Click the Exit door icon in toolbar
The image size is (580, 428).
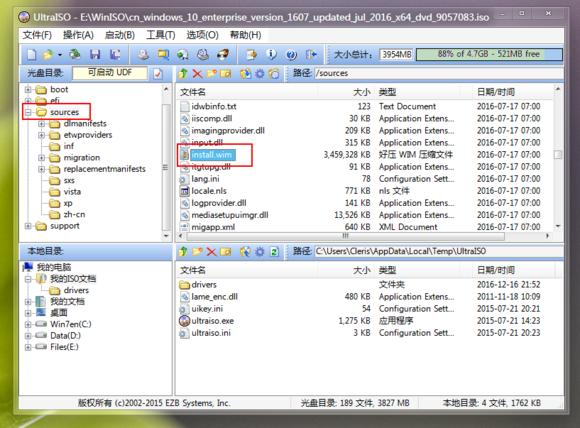(x=311, y=55)
